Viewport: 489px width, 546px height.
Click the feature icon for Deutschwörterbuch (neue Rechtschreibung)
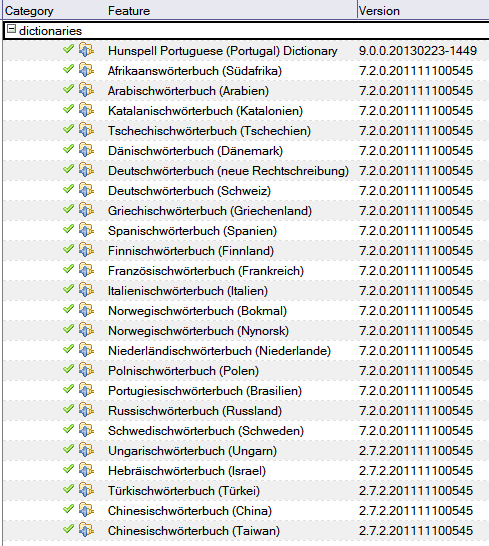click(x=86, y=170)
